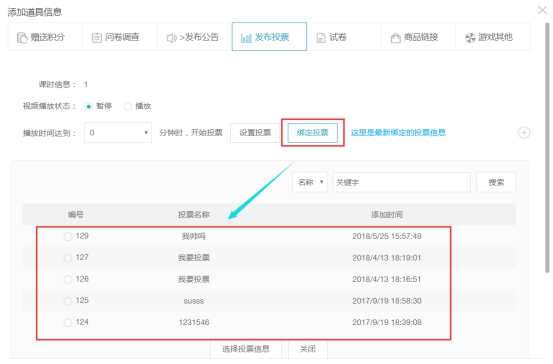Click vote name susss
The image size is (553, 364).
[194, 301]
